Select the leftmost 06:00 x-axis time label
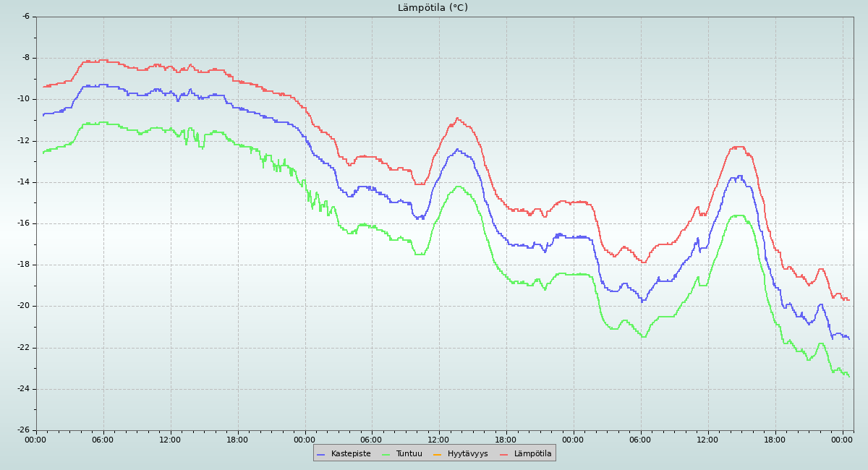 click(103, 440)
